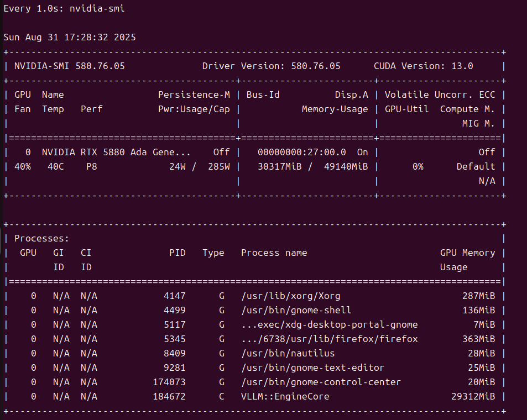Click used memory '30317MiB'
The width and height of the screenshot is (527, 420).
point(280,167)
